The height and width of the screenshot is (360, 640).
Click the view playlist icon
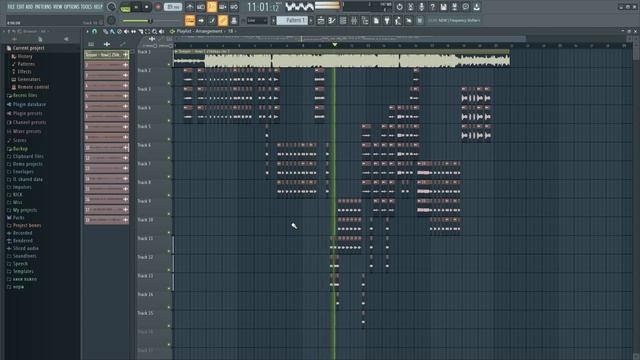[x=321, y=20]
